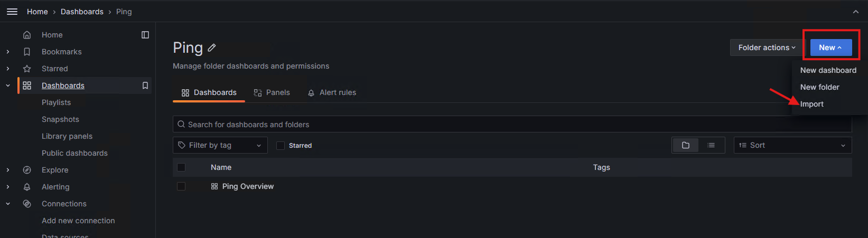The height and width of the screenshot is (238, 868).
Task: Click the pencil icon to rename Ping
Action: [212, 47]
